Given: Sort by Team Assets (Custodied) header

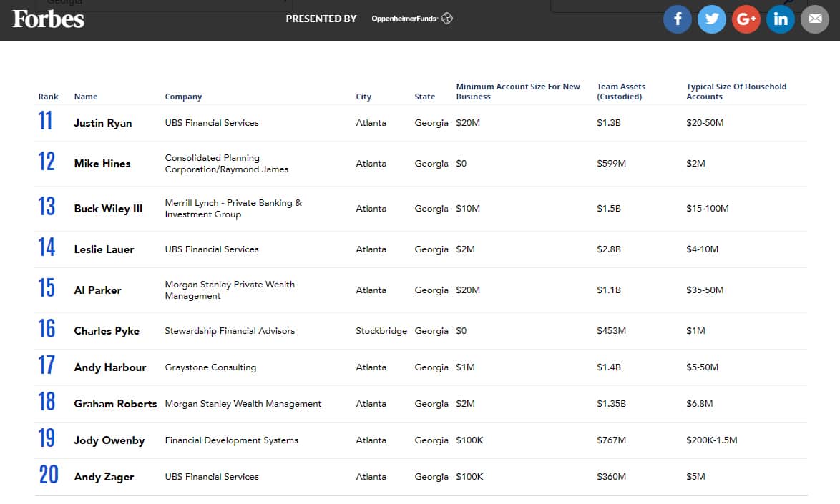Looking at the screenshot, I should click(621, 92).
